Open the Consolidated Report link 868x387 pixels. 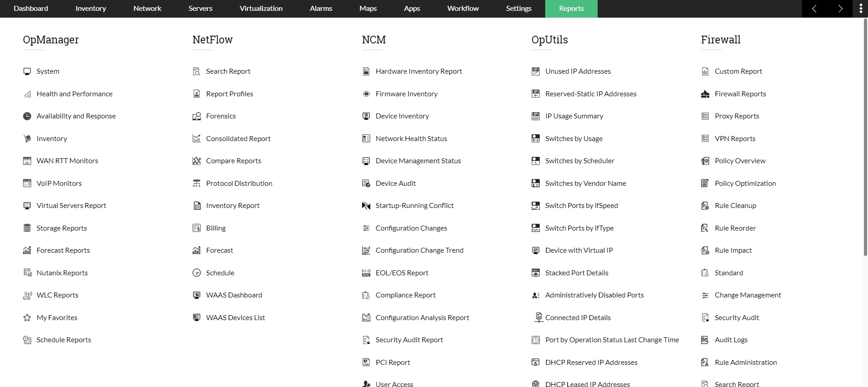[x=238, y=139]
